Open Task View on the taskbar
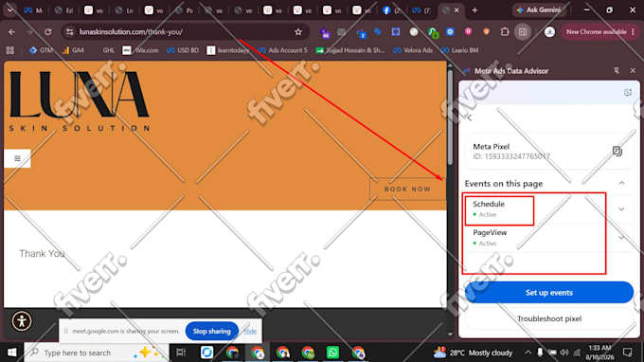 [181, 353]
